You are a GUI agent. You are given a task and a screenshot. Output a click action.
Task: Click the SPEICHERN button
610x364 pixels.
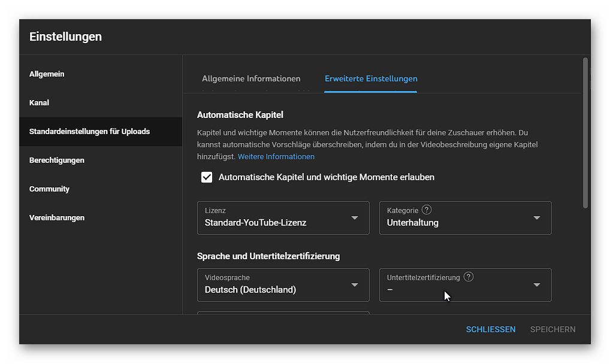552,329
